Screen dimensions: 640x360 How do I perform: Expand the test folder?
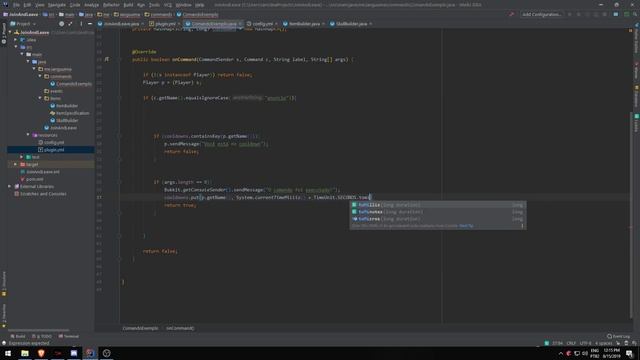(22, 157)
